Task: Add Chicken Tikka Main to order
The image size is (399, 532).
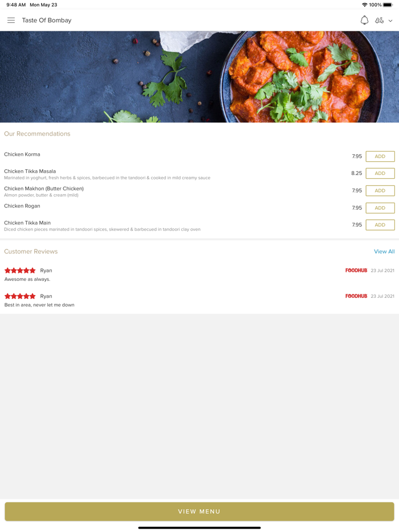Action: [380, 225]
